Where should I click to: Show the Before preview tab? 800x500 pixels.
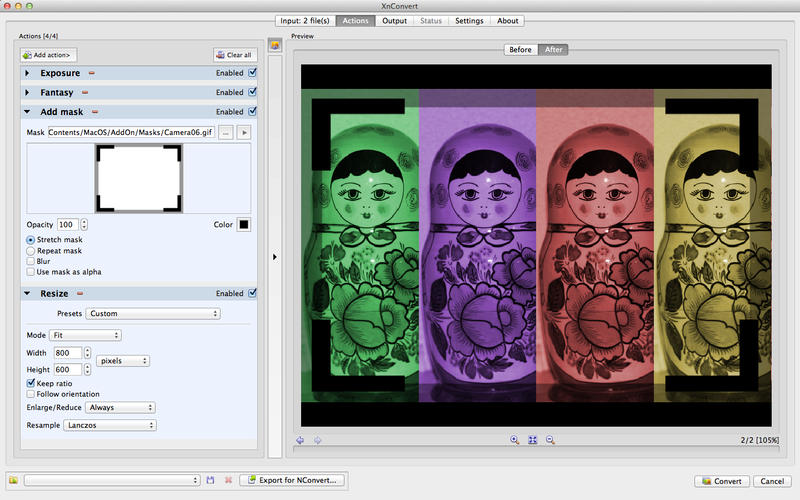pos(521,49)
